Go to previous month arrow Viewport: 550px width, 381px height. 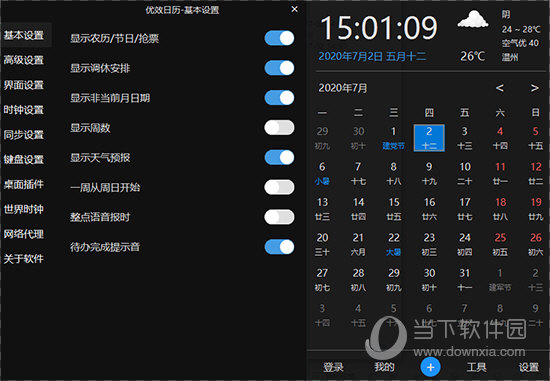click(500, 88)
